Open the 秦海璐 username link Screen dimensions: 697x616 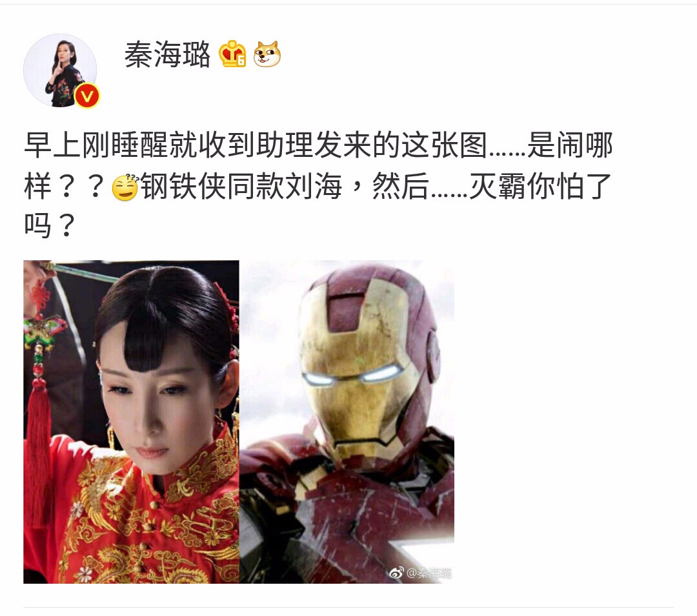pyautogui.click(x=167, y=55)
